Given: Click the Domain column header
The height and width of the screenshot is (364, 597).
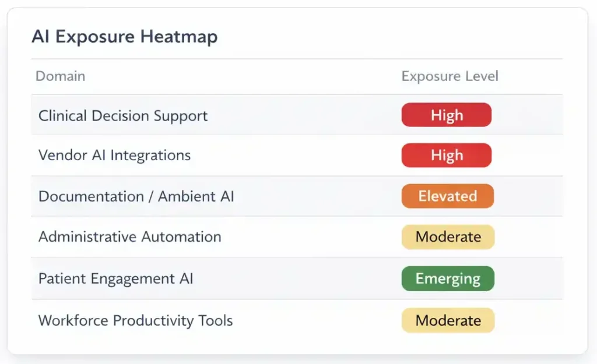Looking at the screenshot, I should (x=61, y=76).
